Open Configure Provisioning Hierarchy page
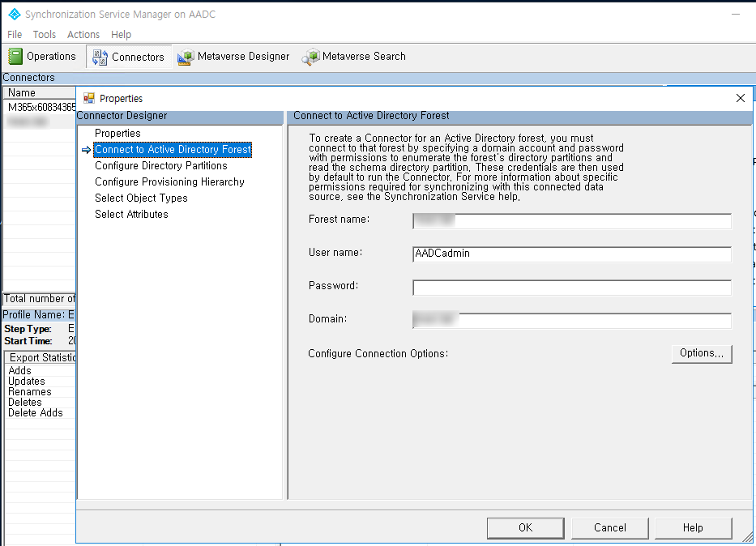 tap(169, 181)
